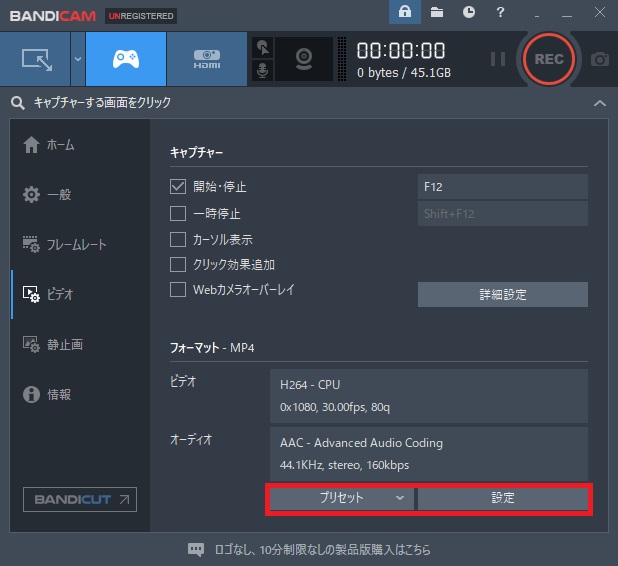Viewport: 618px width, 566px height.
Task: Open the output folder icon
Action: 437,12
